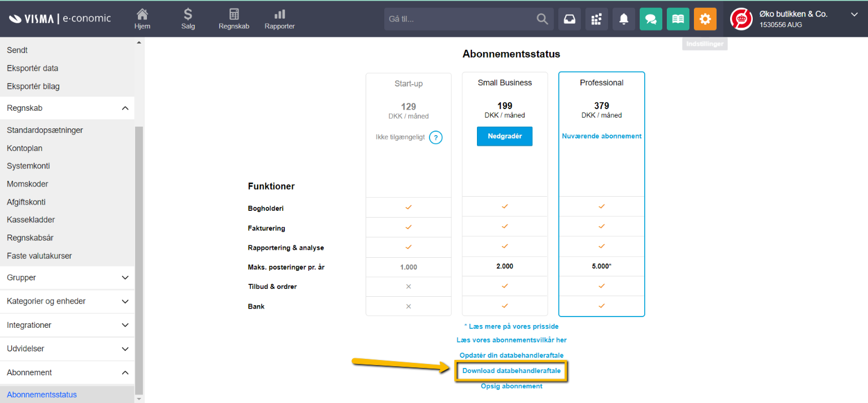Image resolution: width=868 pixels, height=403 pixels.
Task: Open the Rapporter module
Action: pos(279,19)
